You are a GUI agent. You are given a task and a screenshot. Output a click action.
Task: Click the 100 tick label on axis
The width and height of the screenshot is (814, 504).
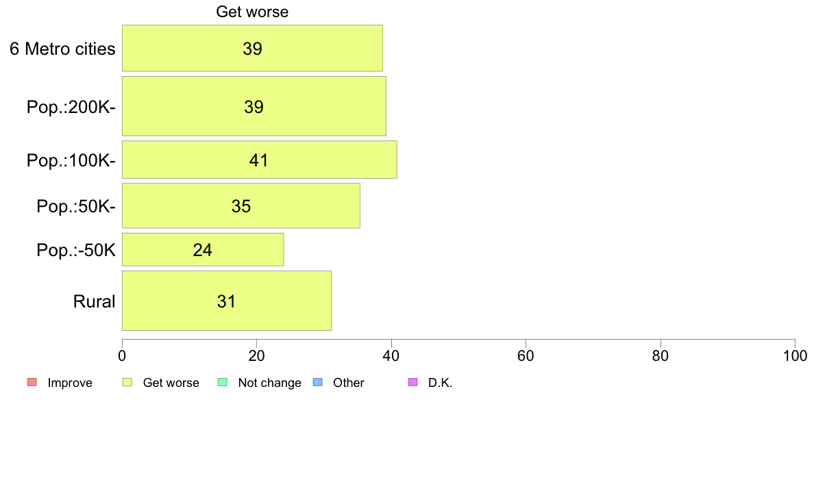(795, 355)
